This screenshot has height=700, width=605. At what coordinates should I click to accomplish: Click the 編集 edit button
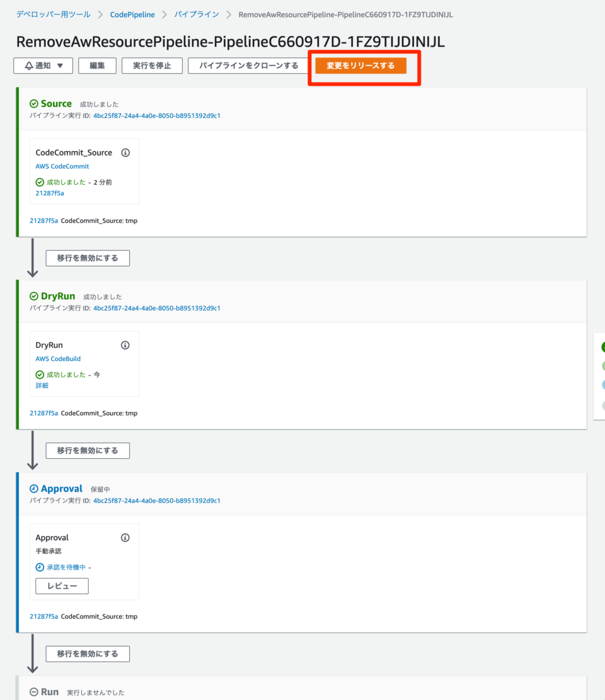[x=97, y=66]
